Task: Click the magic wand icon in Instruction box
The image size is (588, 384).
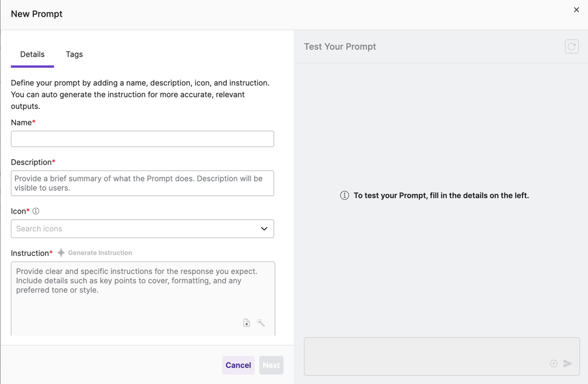Action: [261, 323]
